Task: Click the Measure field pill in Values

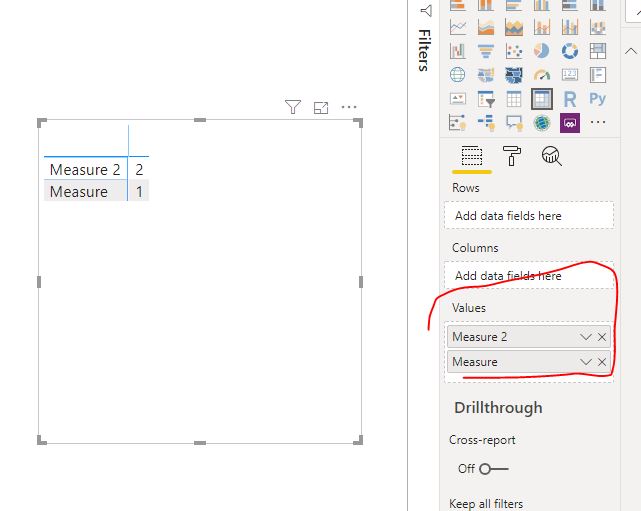Action: click(x=529, y=362)
